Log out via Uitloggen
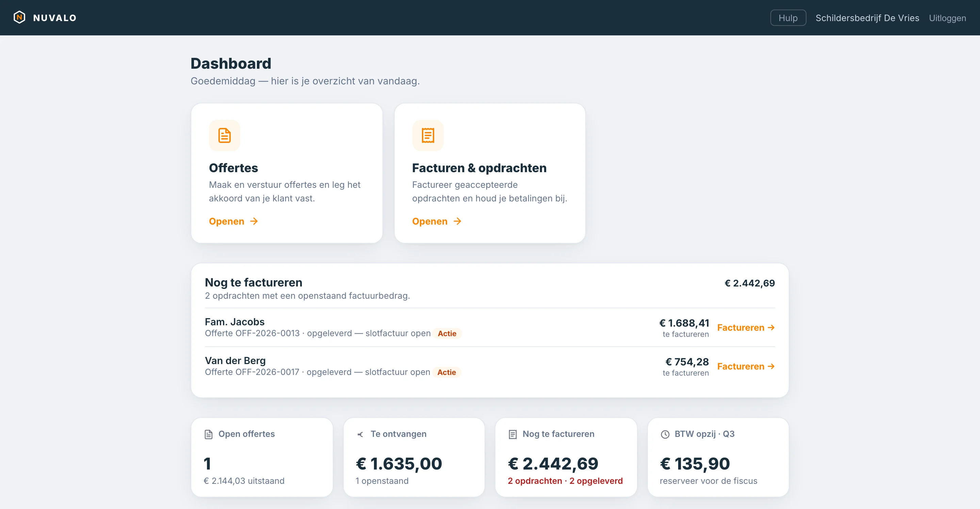Image resolution: width=980 pixels, height=509 pixels. coord(947,18)
